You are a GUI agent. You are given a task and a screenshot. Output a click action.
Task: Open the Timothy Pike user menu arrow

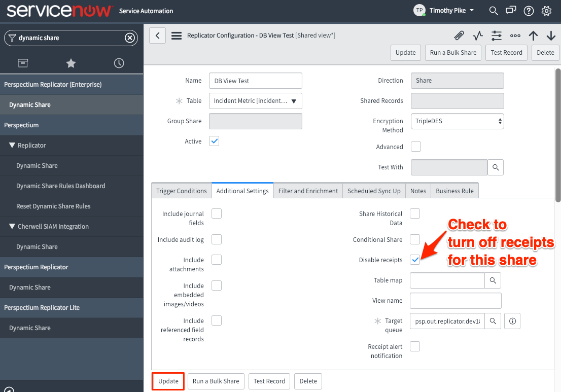click(472, 10)
